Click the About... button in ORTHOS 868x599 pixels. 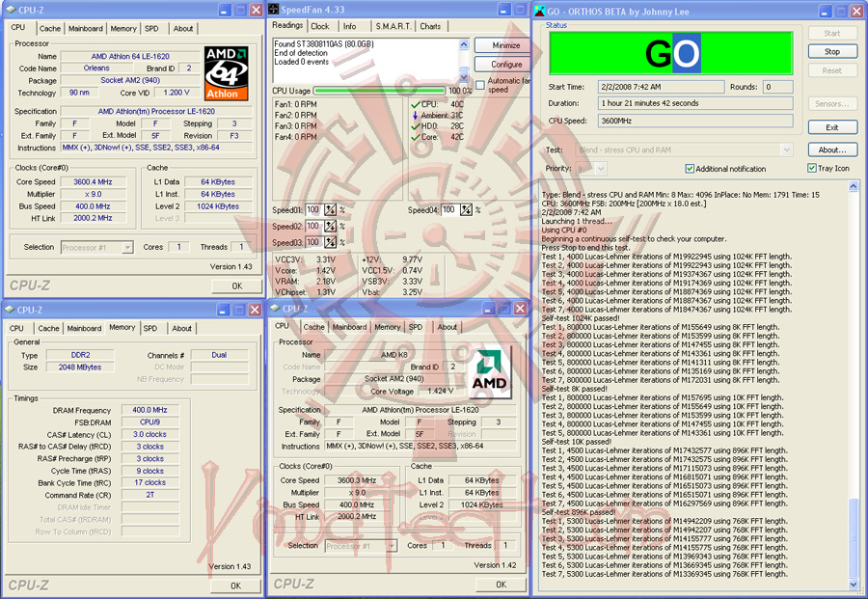(832, 150)
